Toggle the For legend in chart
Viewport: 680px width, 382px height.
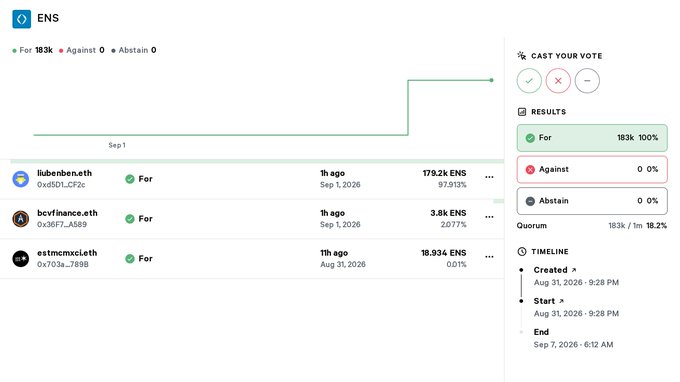click(33, 50)
